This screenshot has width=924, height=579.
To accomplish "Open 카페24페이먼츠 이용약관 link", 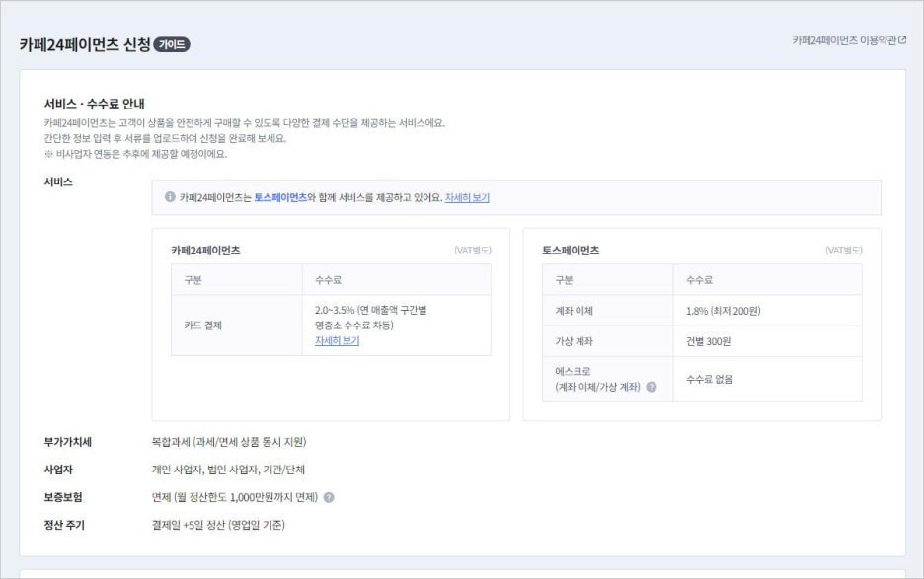I will 844,40.
